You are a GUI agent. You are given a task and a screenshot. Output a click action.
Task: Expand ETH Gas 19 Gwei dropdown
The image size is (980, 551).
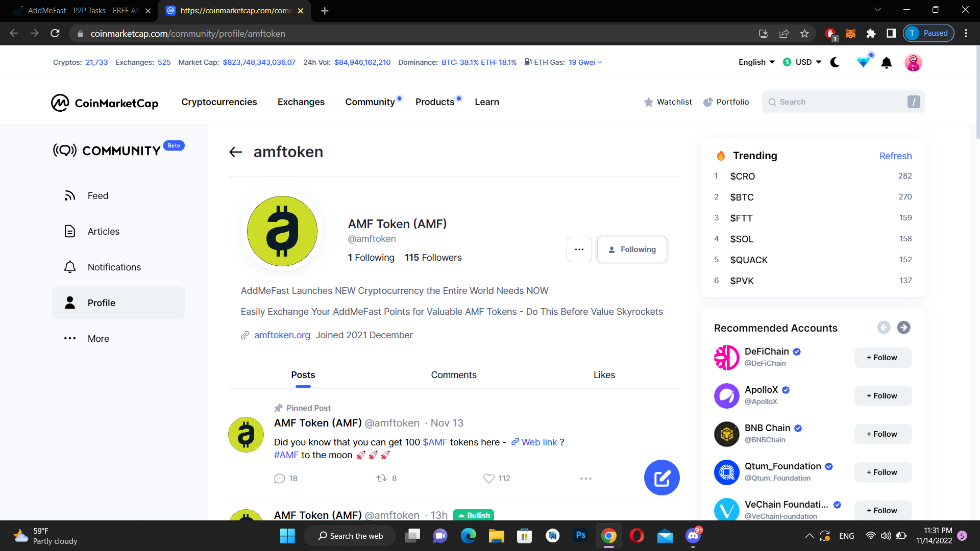(585, 62)
